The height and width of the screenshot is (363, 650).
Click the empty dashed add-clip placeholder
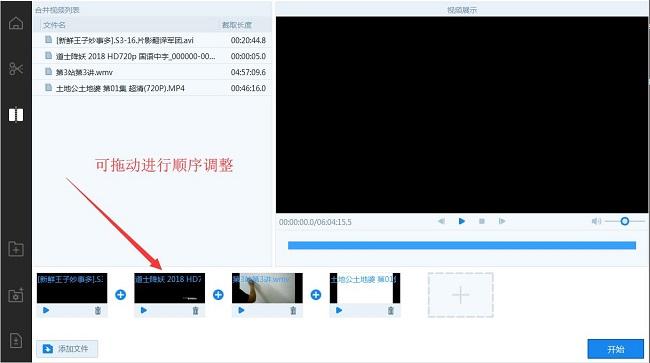(x=461, y=295)
